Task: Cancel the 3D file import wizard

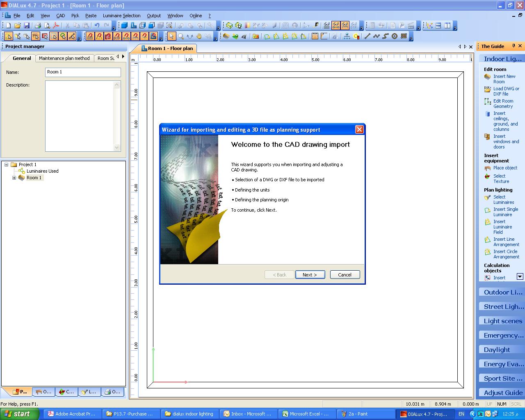Action: (x=345, y=274)
